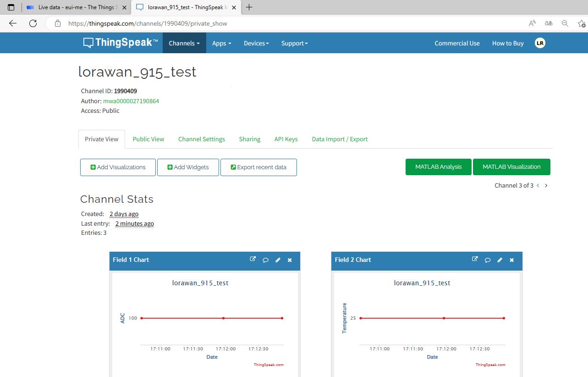588x377 pixels.
Task: Open comment icon on Field 1 Chart
Action: 265,260
